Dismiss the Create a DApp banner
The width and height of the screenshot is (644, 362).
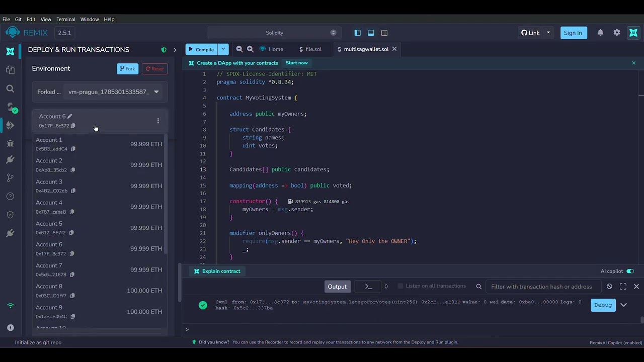633,63
